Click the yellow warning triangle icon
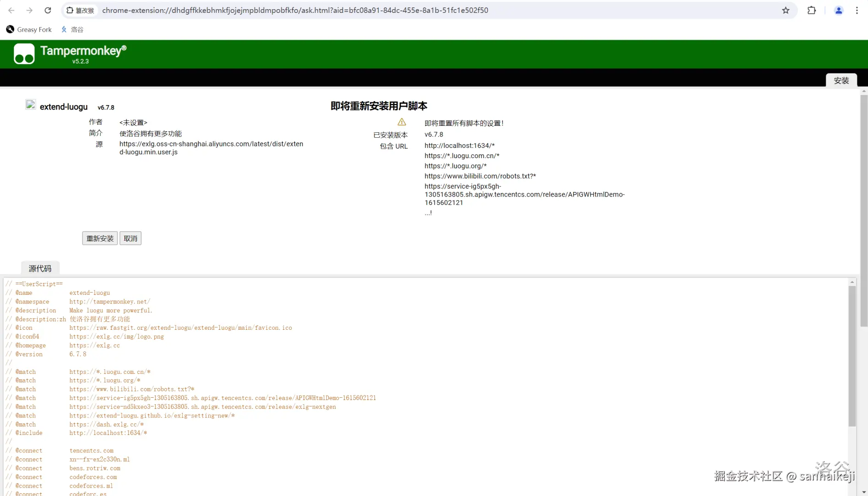This screenshot has height=496, width=868. [402, 122]
